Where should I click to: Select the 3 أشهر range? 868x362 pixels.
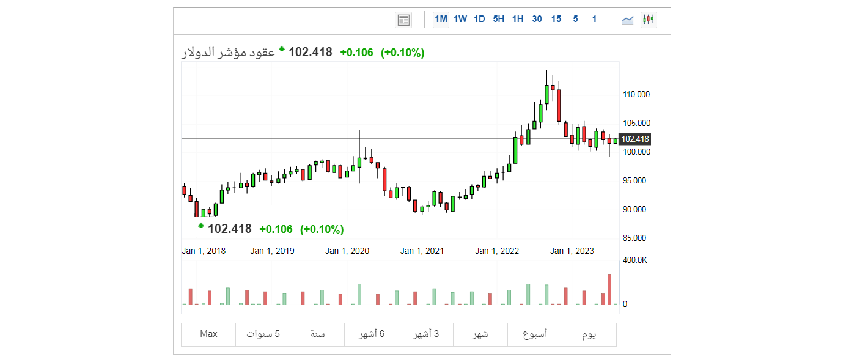(426, 334)
